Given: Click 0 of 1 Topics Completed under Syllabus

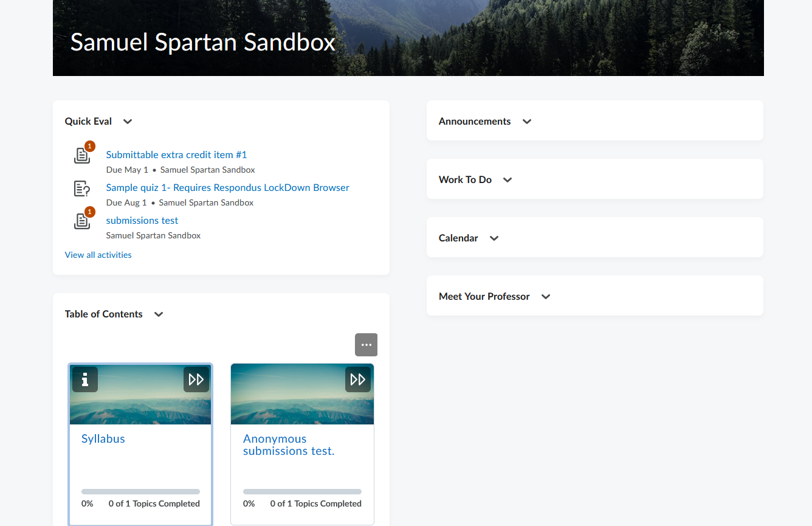Looking at the screenshot, I should pyautogui.click(x=154, y=504).
